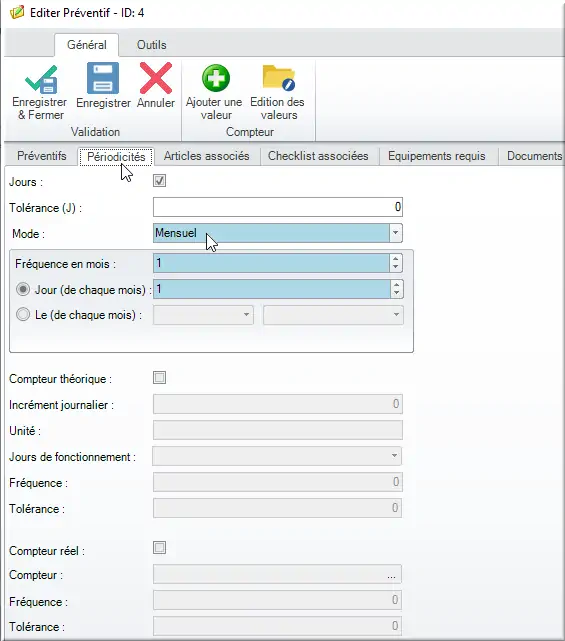The height and width of the screenshot is (641, 565).
Task: Click the app icon in title bar
Action: point(17,12)
